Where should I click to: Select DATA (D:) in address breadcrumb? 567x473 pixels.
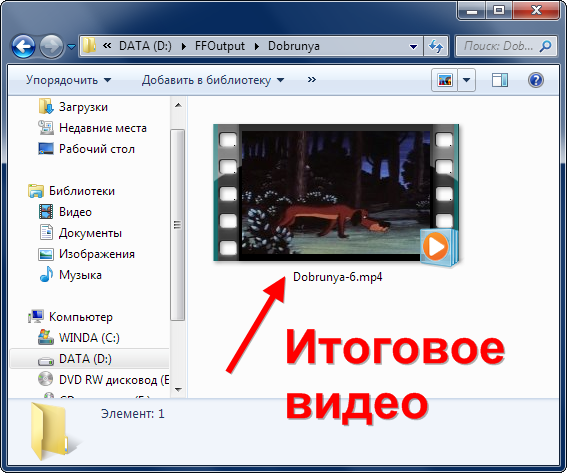(145, 46)
